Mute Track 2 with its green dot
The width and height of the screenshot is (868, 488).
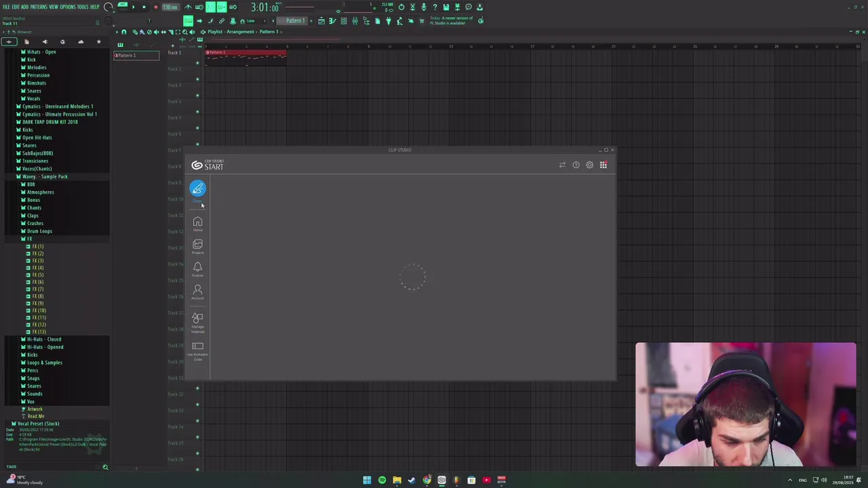(x=197, y=79)
